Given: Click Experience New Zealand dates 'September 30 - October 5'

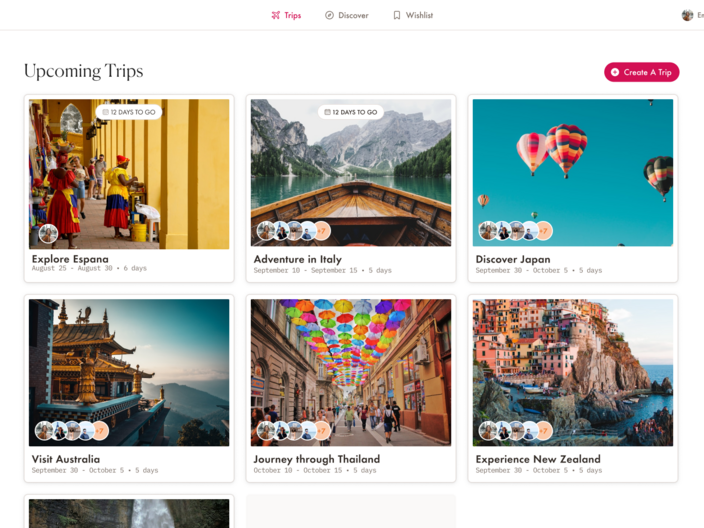Looking at the screenshot, I should pyautogui.click(x=522, y=470).
